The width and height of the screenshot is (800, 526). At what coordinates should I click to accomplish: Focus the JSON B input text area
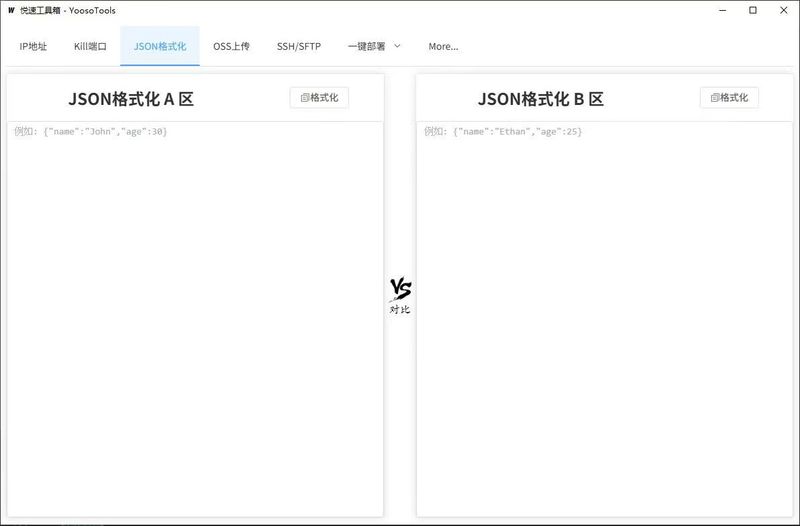pyautogui.click(x=605, y=319)
